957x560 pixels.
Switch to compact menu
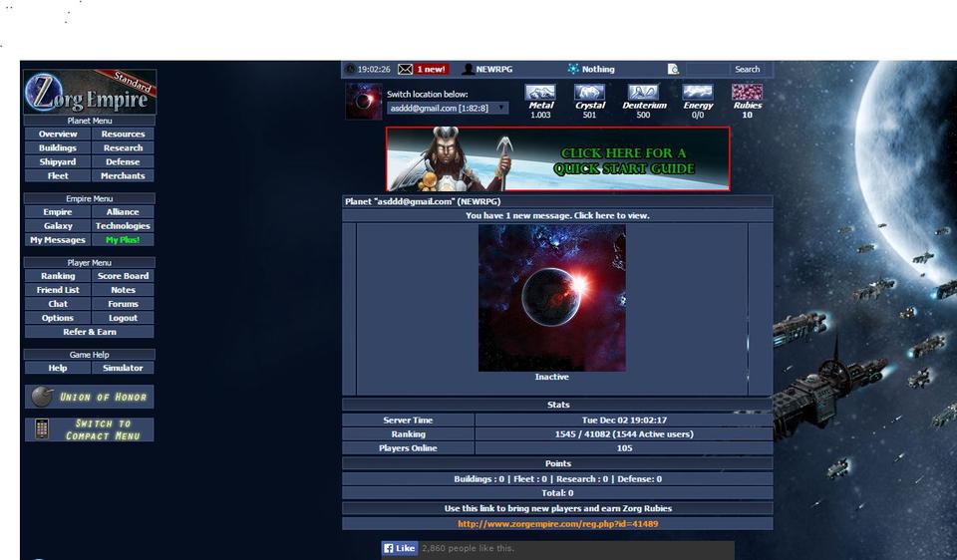(90, 429)
